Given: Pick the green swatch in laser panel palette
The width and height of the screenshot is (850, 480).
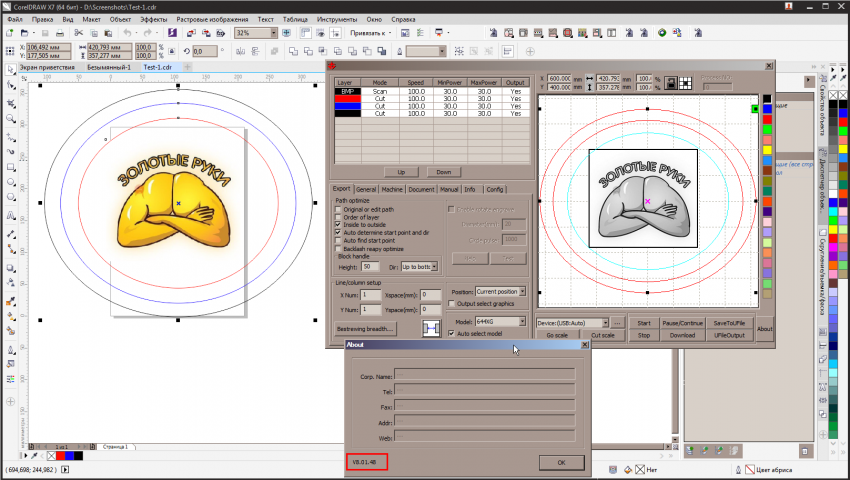Looking at the screenshot, I should pyautogui.click(x=767, y=128).
